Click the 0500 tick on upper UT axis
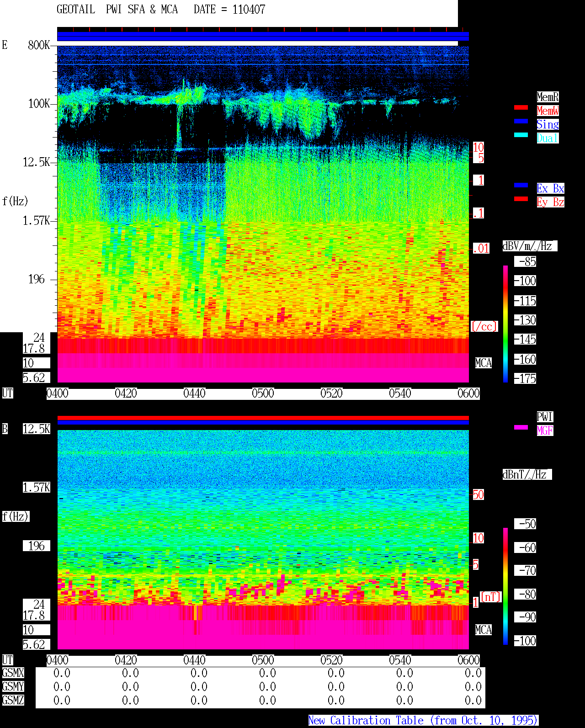The width and height of the screenshot is (585, 728). (x=263, y=393)
